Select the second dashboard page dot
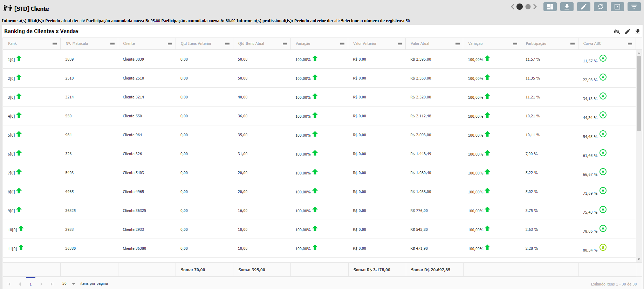 (x=528, y=7)
